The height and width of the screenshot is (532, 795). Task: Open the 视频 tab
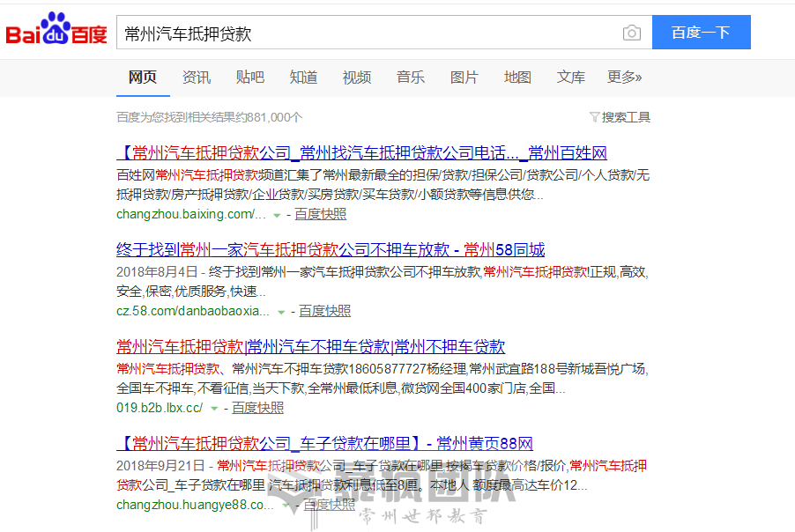[357, 77]
